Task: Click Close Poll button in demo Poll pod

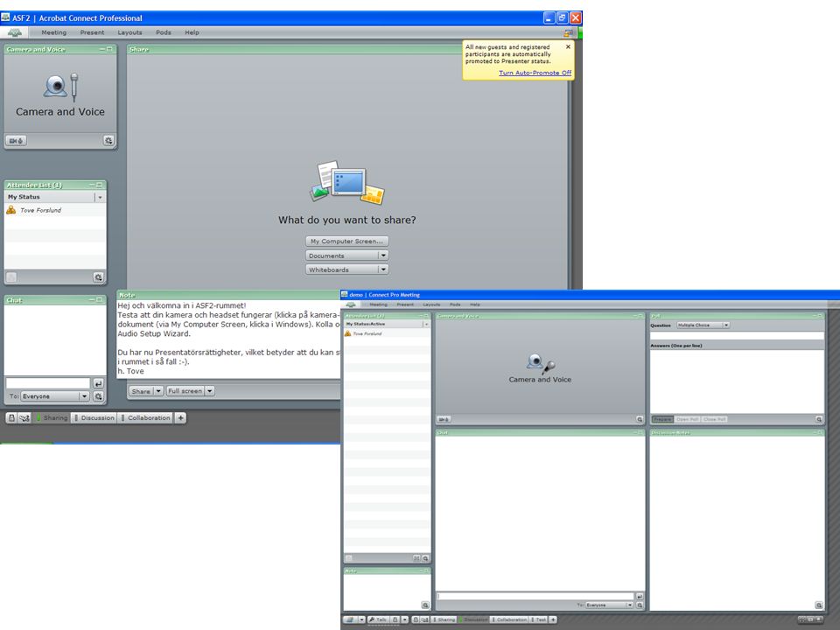Action: click(715, 419)
